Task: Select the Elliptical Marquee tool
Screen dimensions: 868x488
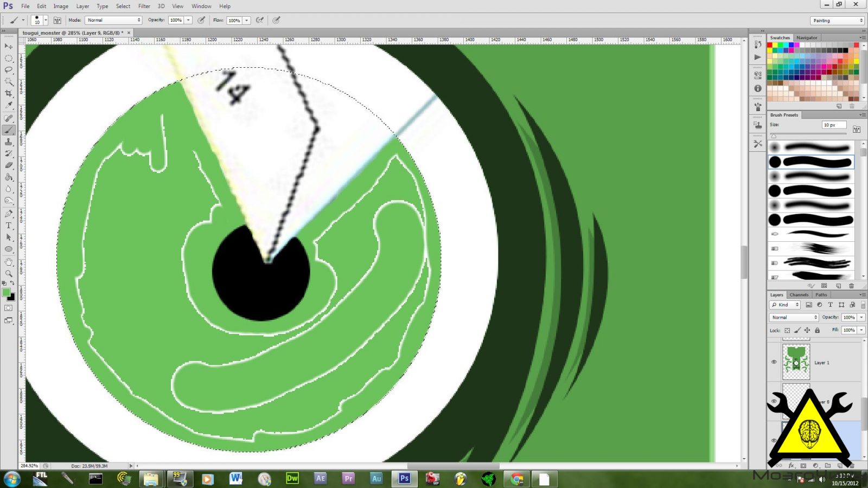Action: [9, 58]
